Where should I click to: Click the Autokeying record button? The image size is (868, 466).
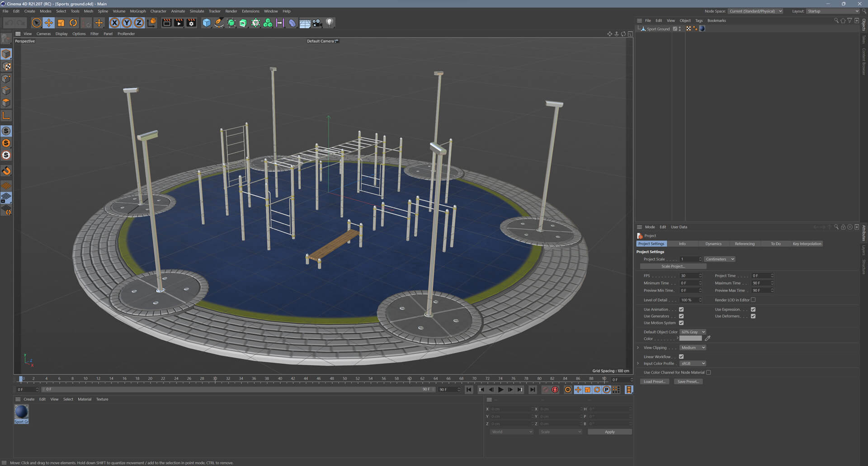(555, 390)
